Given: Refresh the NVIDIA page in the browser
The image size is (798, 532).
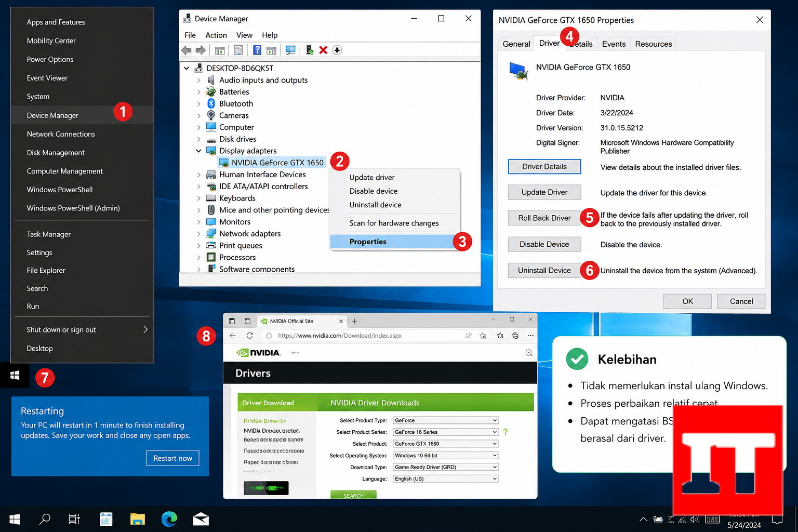Looking at the screenshot, I should 250,336.
